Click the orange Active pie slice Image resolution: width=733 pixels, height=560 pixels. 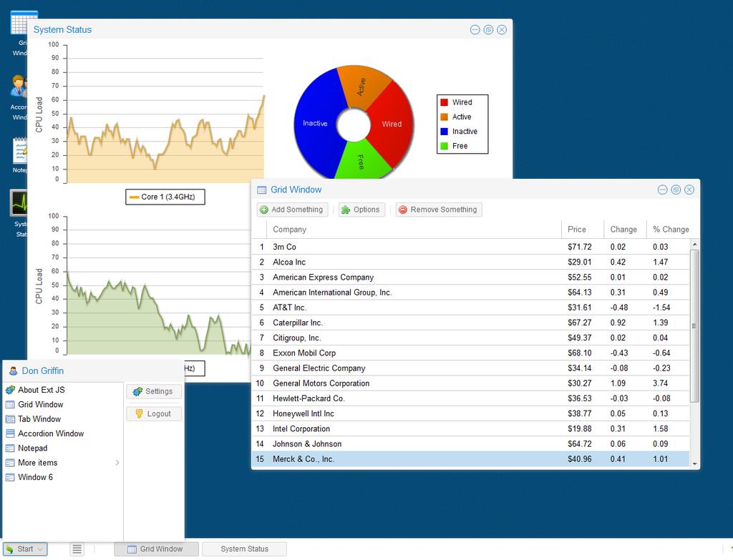[x=361, y=87]
